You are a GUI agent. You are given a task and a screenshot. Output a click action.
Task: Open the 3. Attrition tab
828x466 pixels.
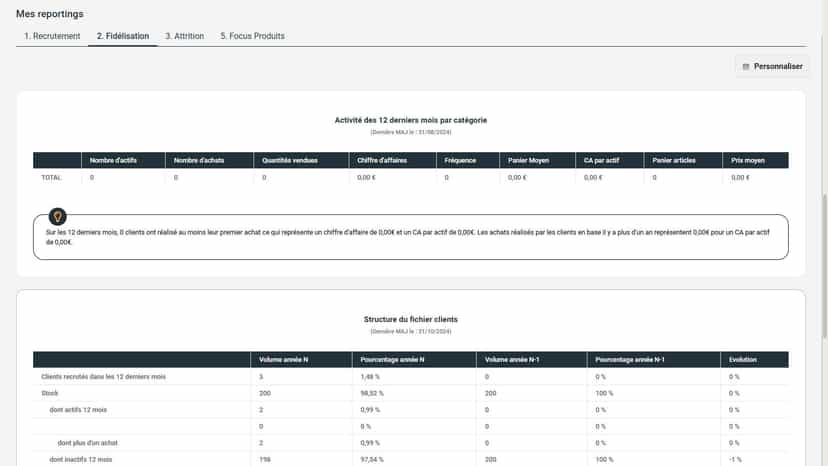pyautogui.click(x=184, y=36)
